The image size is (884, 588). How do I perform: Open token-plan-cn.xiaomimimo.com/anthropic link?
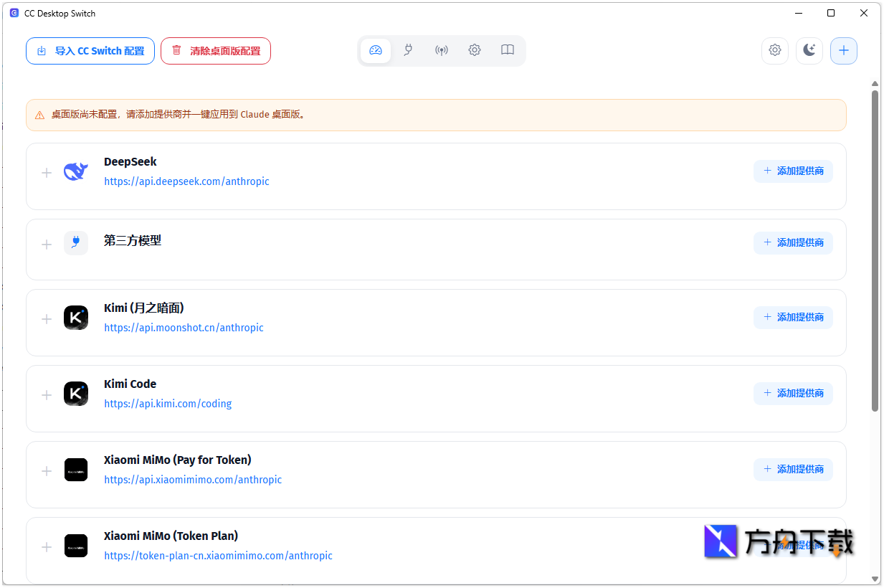click(x=218, y=556)
